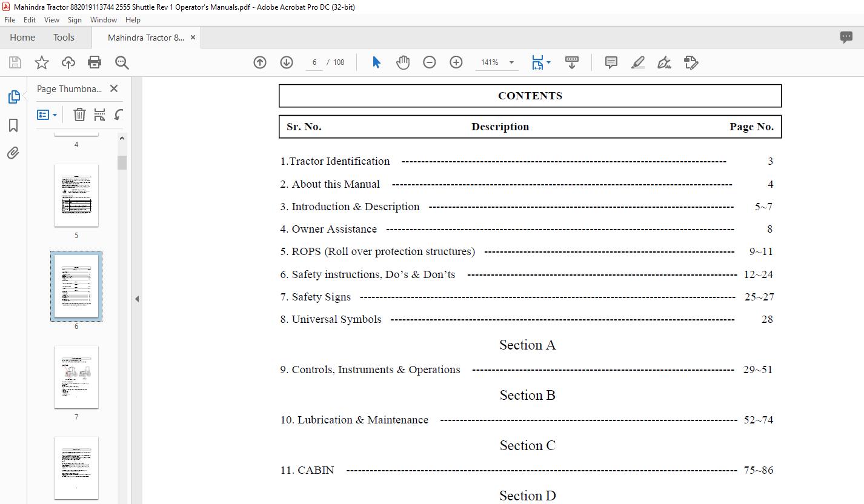The image size is (864, 504).
Task: Click the page number input field
Action: [314, 62]
